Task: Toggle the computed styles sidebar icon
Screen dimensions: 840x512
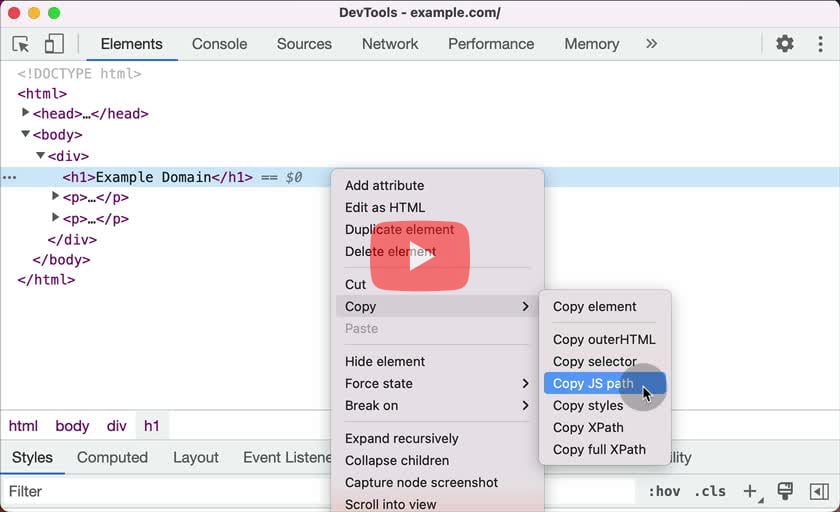Action: pyautogui.click(x=819, y=491)
